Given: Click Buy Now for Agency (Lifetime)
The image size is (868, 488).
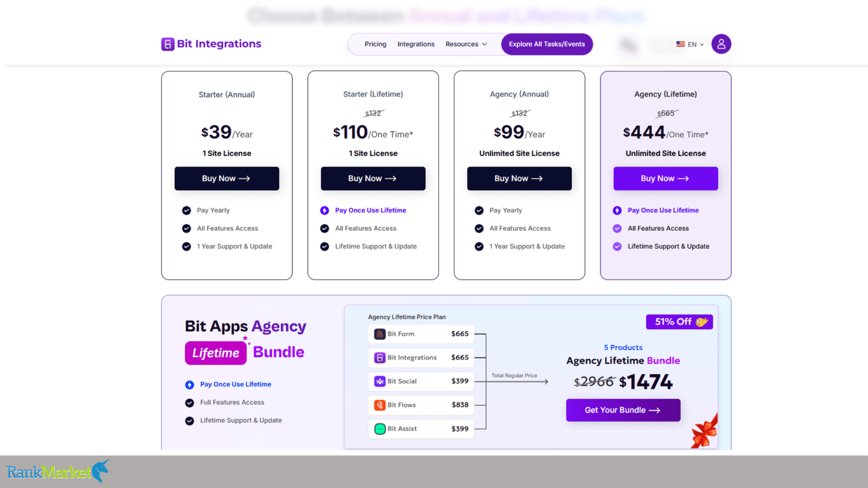Looking at the screenshot, I should 665,179.
